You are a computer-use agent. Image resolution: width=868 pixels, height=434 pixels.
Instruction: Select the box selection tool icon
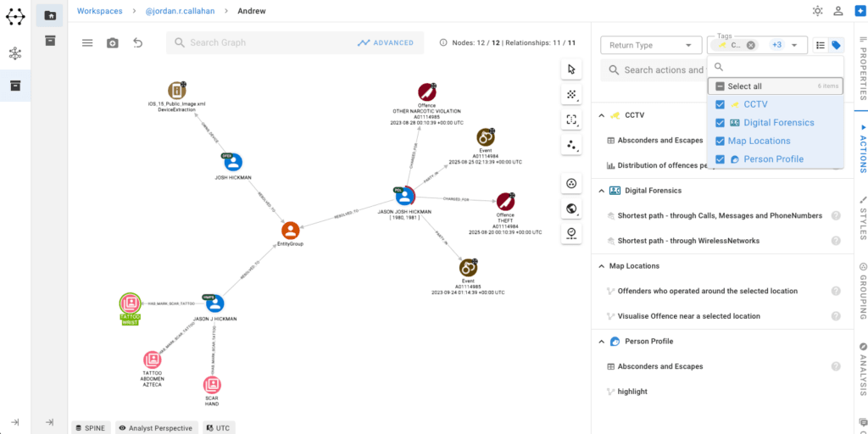(x=571, y=119)
